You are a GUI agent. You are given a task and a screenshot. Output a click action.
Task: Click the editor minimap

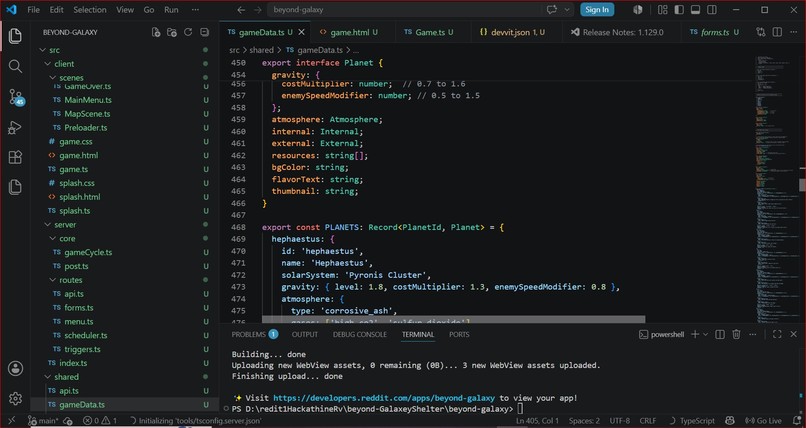point(776,188)
